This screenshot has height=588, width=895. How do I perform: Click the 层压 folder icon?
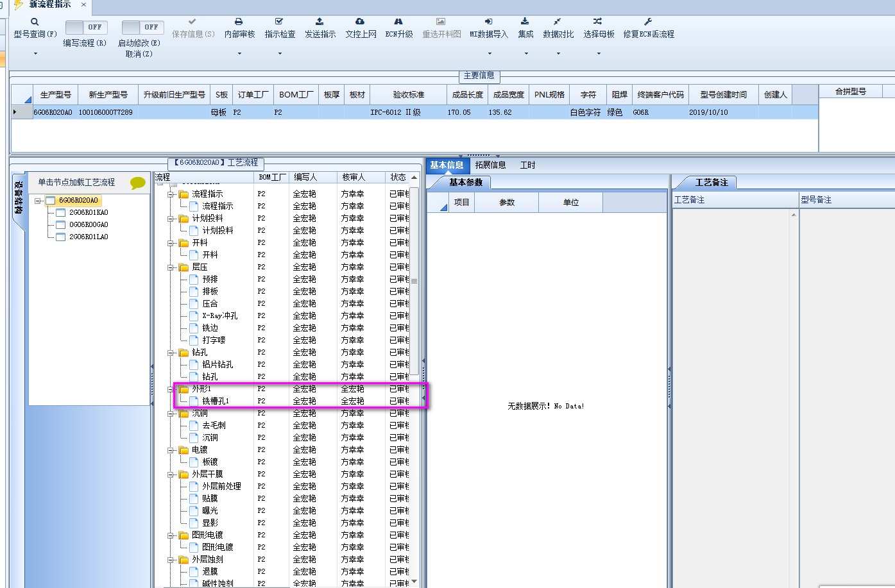pos(184,267)
